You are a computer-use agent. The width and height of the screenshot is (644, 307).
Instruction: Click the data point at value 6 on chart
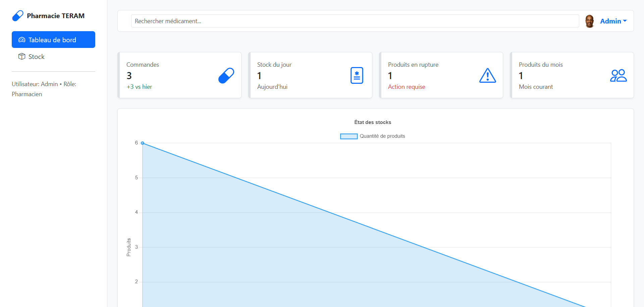[x=143, y=143]
